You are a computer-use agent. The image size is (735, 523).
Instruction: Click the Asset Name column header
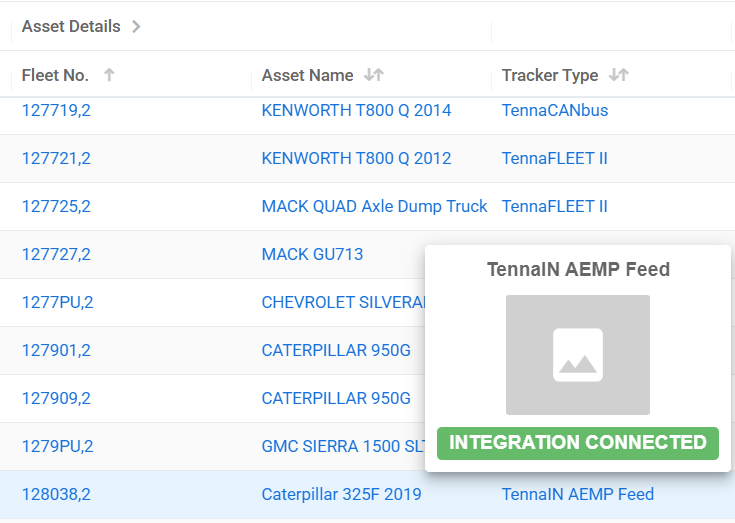tap(308, 75)
